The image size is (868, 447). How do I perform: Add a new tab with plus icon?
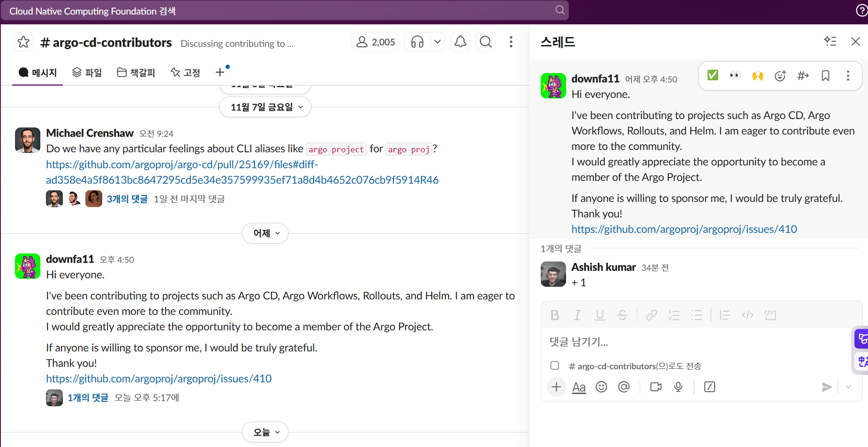pos(219,72)
